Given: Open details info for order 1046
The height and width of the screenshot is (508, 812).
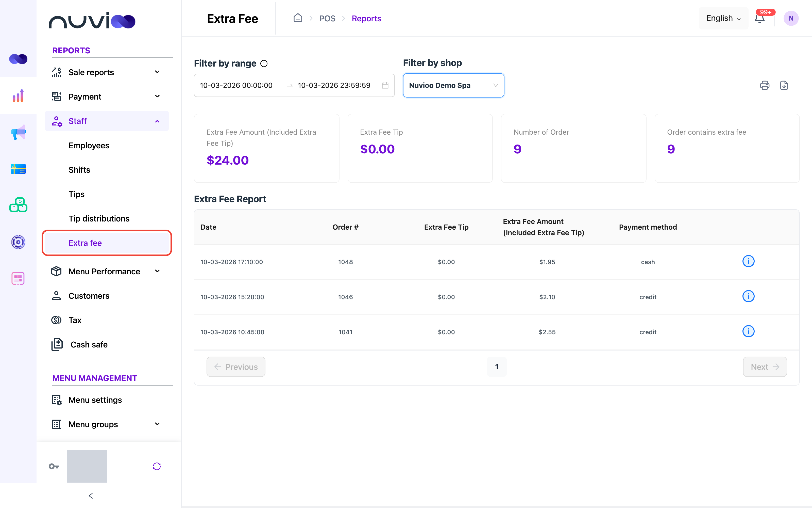Looking at the screenshot, I should click(748, 296).
